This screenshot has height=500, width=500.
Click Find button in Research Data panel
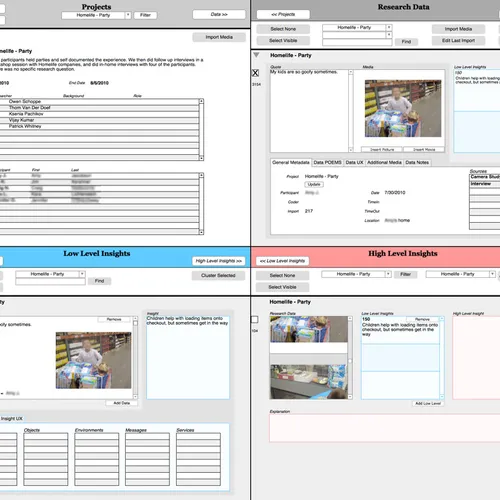pyautogui.click(x=406, y=42)
